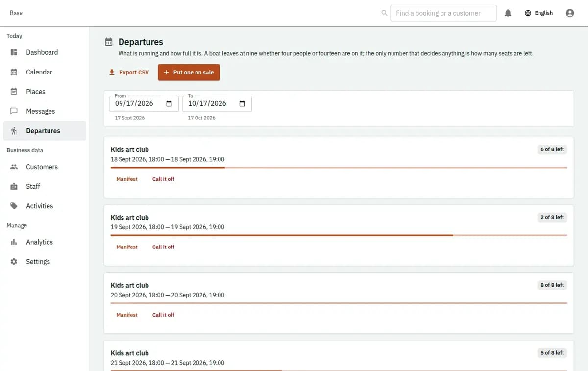Viewport: 588px width, 371px height.
Task: Click the Calendar sidebar icon
Action: [x=14, y=72]
